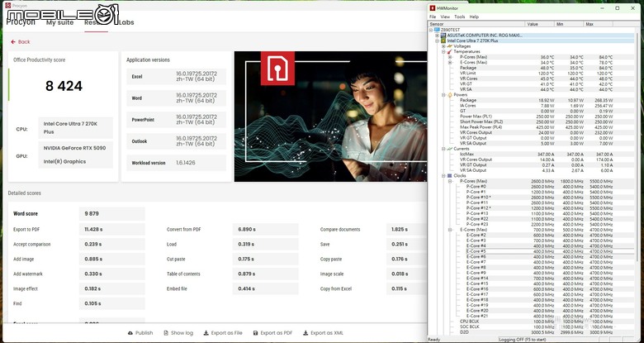This screenshot has height=343, width=644.
Task: Collapse the Temperatures node
Action: [x=443, y=52]
